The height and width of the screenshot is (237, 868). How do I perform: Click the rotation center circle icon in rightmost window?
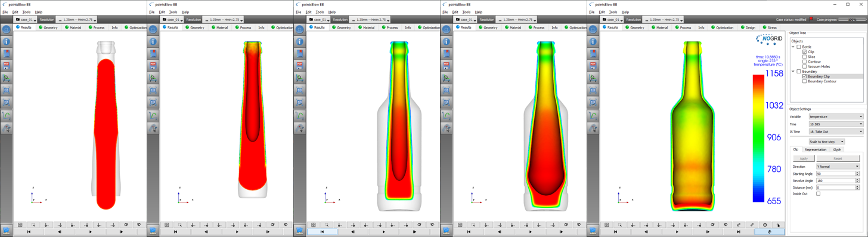click(765, 225)
